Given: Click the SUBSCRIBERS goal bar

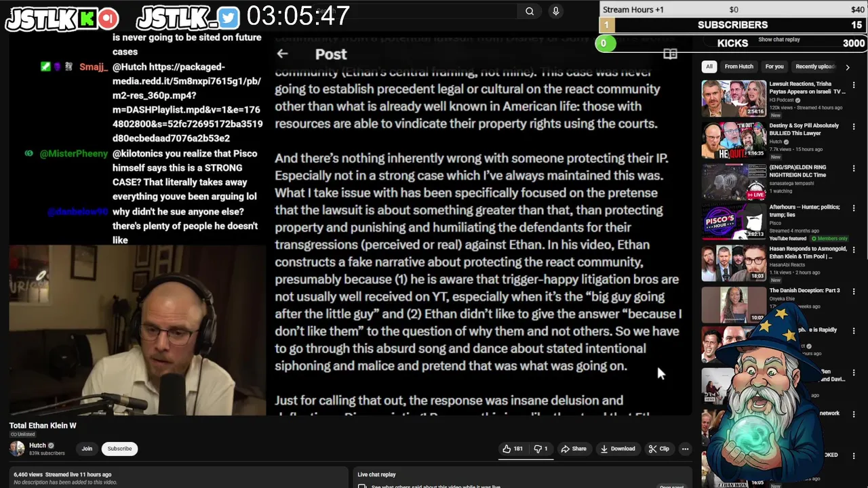Looking at the screenshot, I should point(733,25).
